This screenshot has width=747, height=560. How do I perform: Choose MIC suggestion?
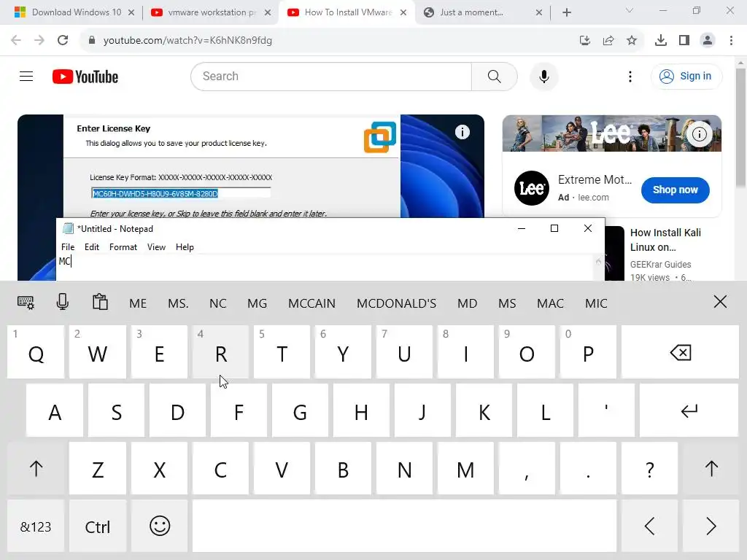596,303
